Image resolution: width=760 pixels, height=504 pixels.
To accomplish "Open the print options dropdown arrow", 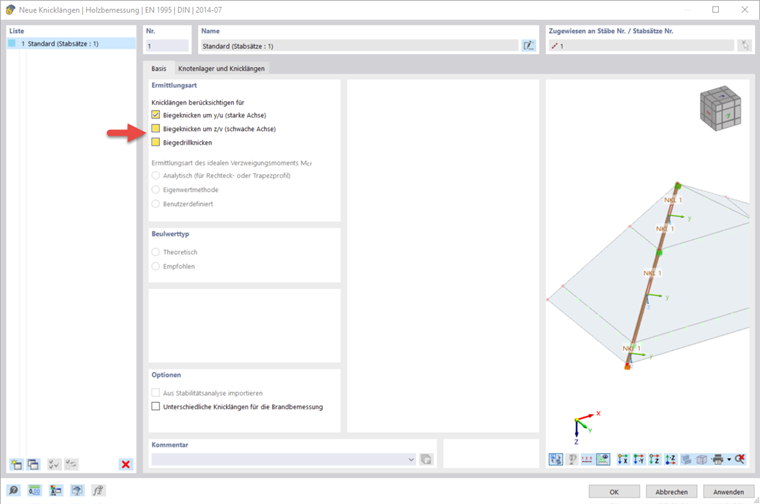I will coord(728,459).
